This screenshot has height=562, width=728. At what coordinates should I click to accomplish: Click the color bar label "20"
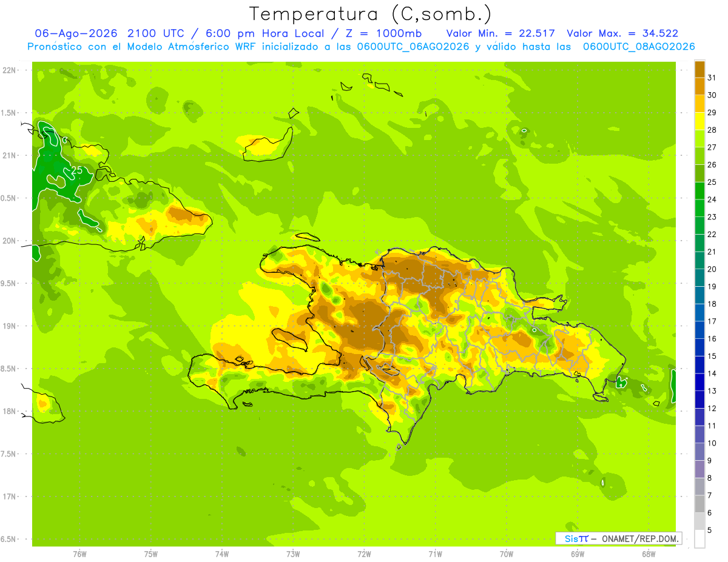712,269
